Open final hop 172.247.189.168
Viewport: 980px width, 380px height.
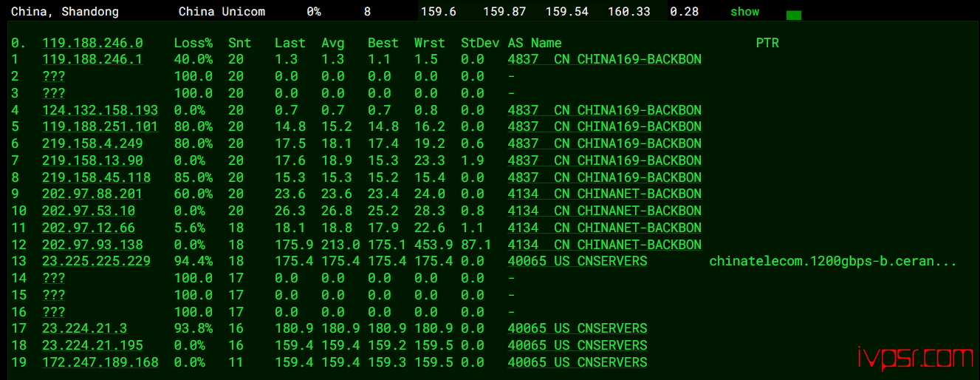pyautogui.click(x=100, y=362)
